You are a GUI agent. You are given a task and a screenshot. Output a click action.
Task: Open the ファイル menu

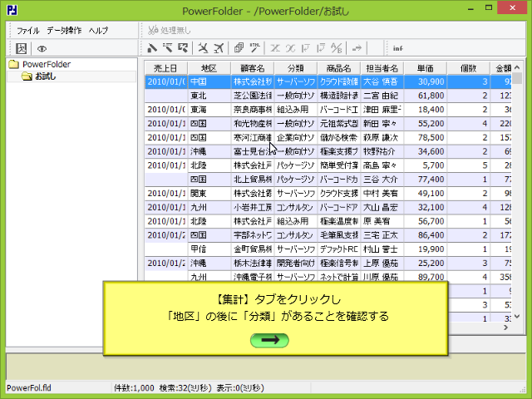pos(27,31)
